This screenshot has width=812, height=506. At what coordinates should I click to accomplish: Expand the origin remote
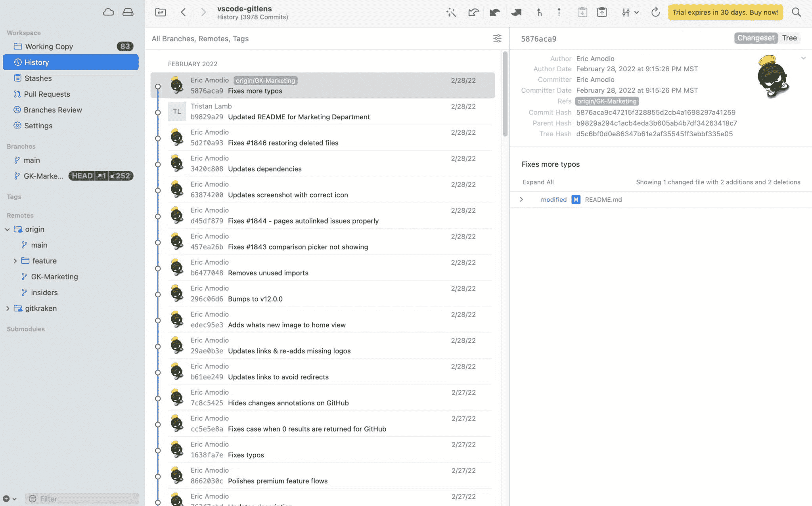point(8,229)
